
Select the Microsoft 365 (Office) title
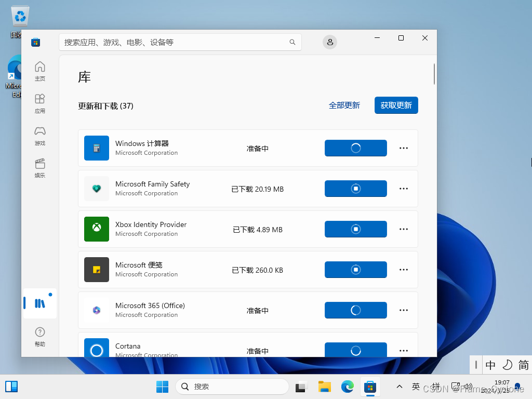click(x=150, y=305)
